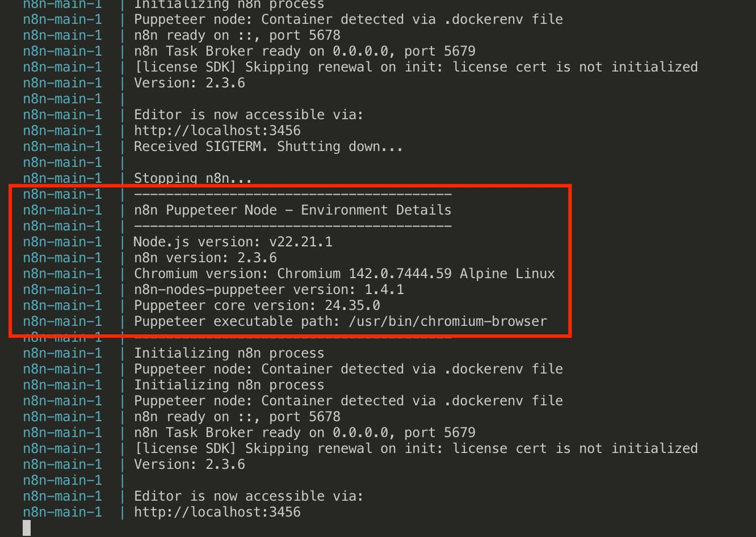Click the "Stopping n8n..." log message
Screen dimensions: 756x537
click(x=192, y=178)
